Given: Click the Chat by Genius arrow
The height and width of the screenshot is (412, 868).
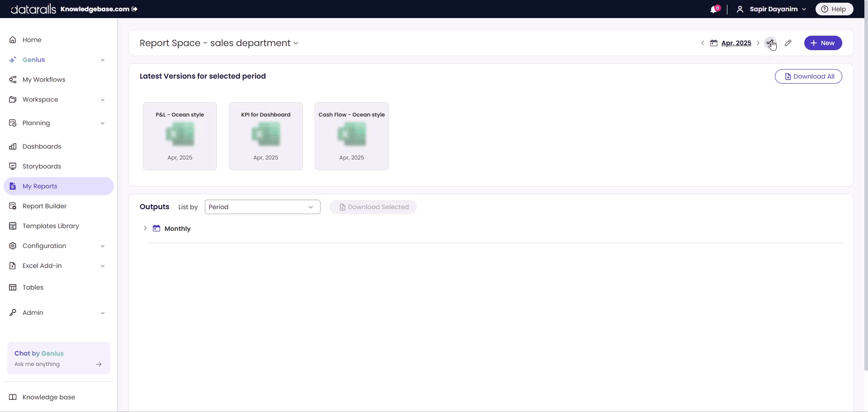Looking at the screenshot, I should [99, 364].
